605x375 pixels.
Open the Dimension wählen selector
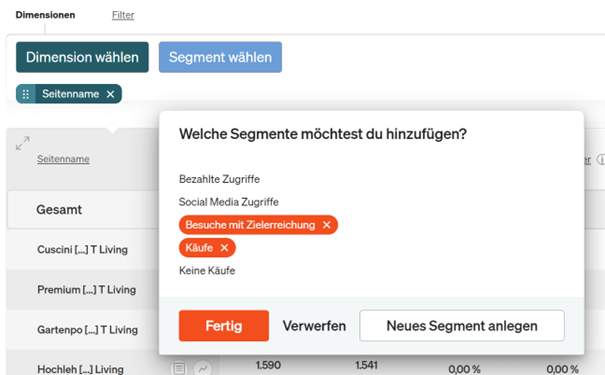click(82, 57)
